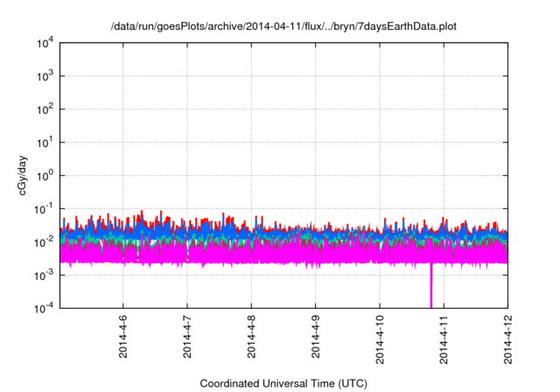This screenshot has height=392, width=560.
Task: Click the 10^-4 y-axis tick label
Action: pos(44,308)
